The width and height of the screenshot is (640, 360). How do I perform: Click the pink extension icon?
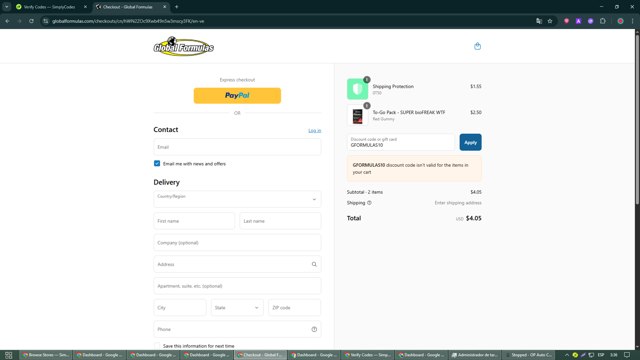pos(566,21)
